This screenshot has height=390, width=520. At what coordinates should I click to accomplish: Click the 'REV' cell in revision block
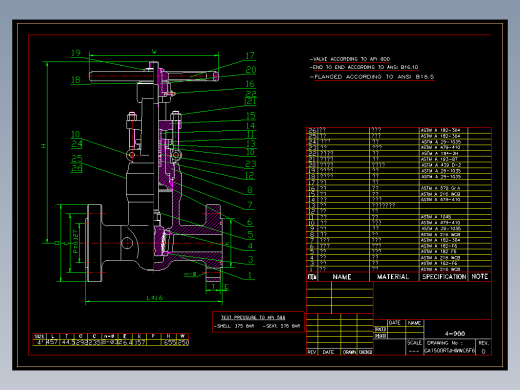312,352
